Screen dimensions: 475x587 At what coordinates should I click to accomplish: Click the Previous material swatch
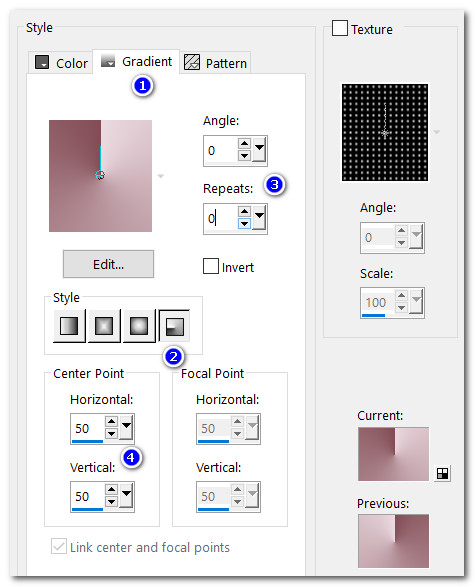393,541
